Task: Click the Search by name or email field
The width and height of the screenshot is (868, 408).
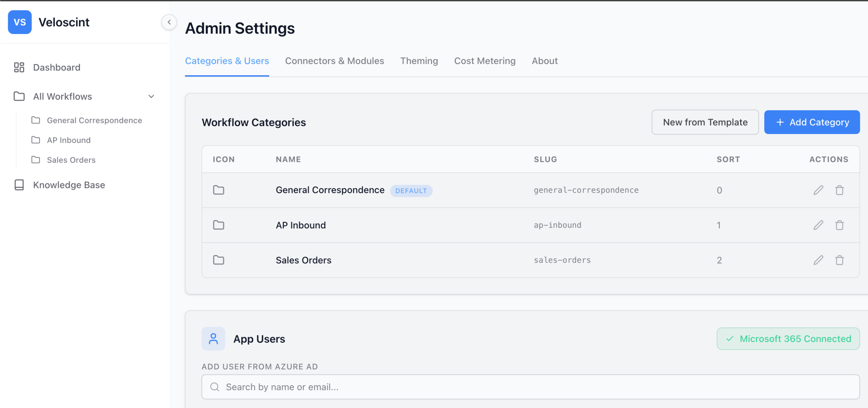Action: [531, 387]
